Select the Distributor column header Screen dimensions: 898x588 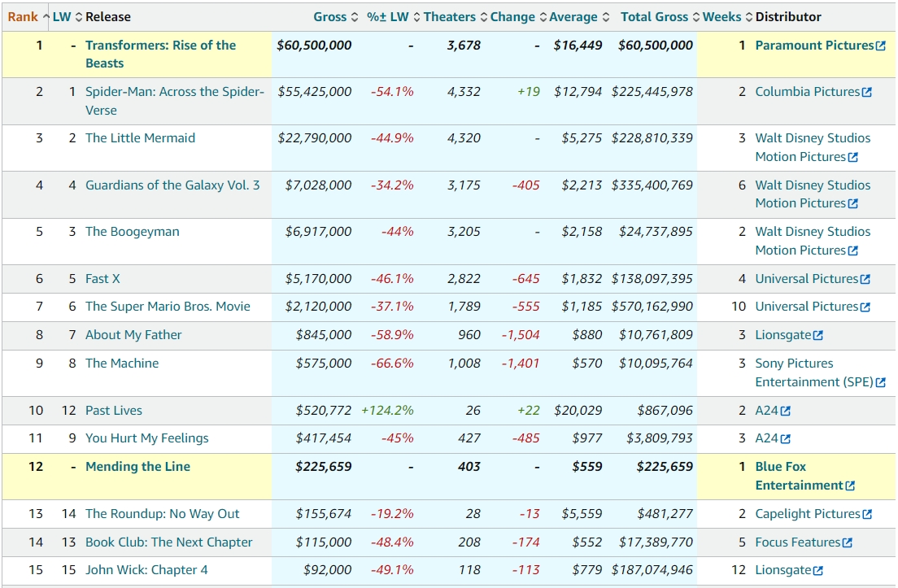tap(788, 17)
